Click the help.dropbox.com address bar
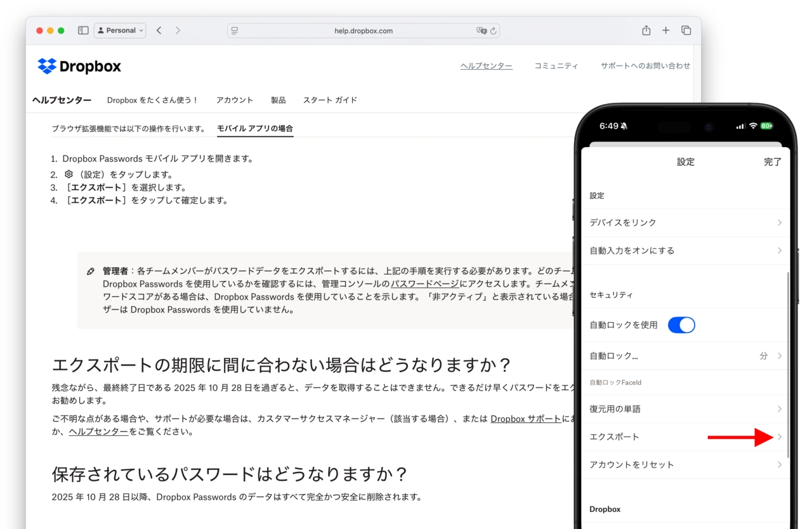The height and width of the screenshot is (529, 812). tap(363, 30)
